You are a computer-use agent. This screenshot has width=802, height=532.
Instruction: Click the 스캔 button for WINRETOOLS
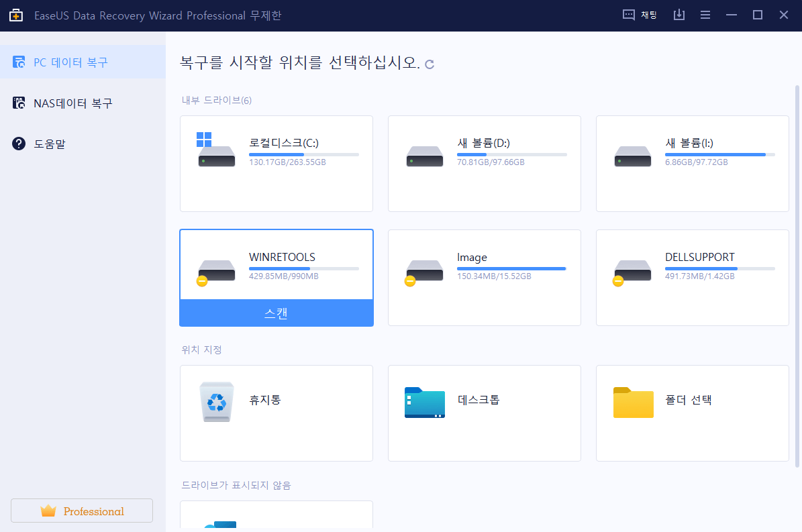pyautogui.click(x=277, y=313)
